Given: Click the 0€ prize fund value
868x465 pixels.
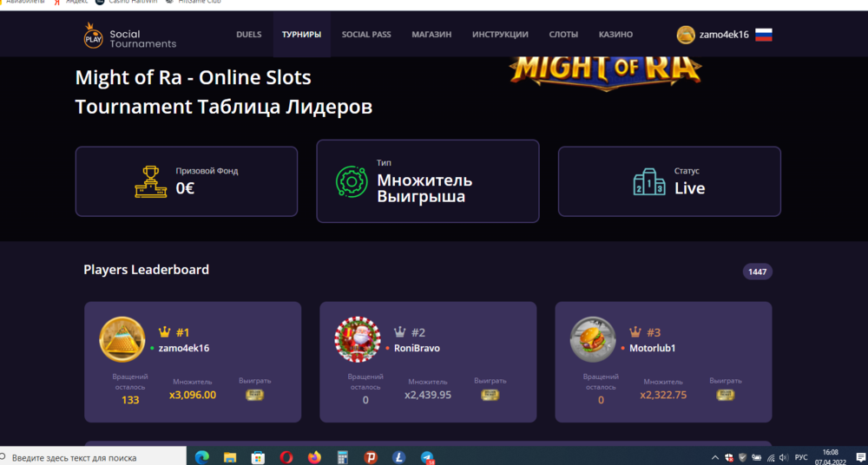Looking at the screenshot, I should 185,188.
